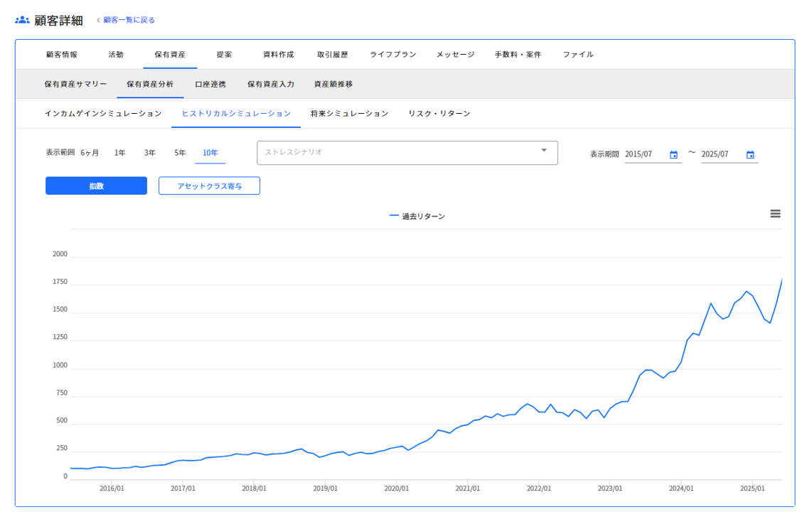Set display range to 6ヶ月

coord(90,153)
